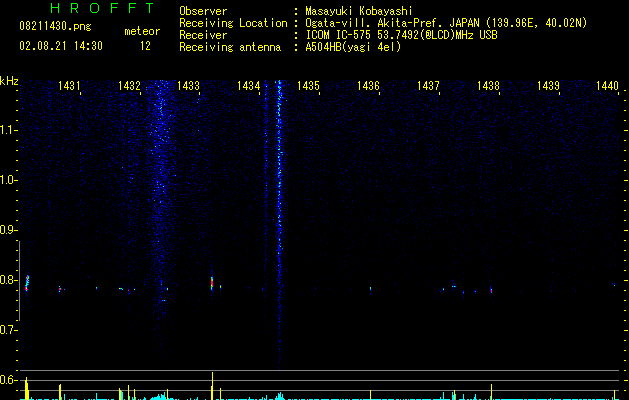Click the kHz axis unit label
Screen dimensions: 629x400
[x=9, y=81]
